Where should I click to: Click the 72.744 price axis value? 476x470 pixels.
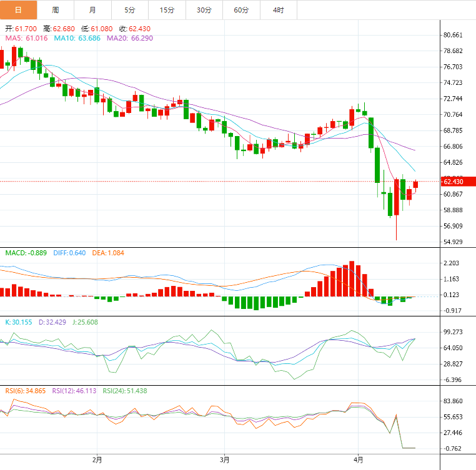point(453,99)
